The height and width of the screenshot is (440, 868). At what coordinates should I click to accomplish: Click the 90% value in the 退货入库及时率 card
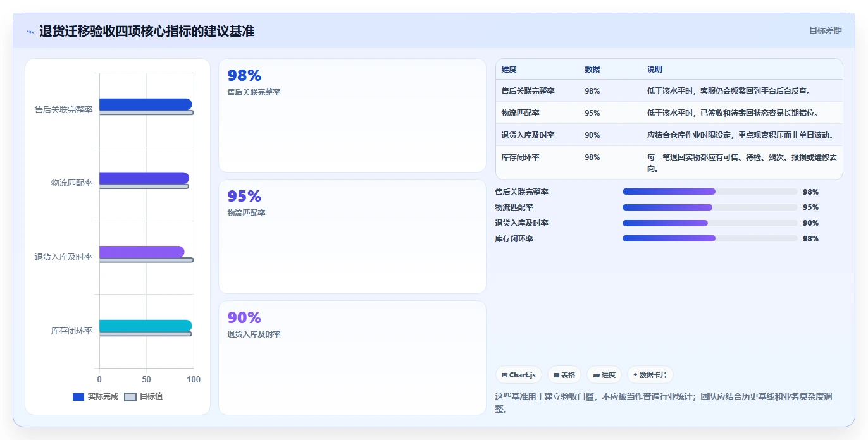point(244,318)
